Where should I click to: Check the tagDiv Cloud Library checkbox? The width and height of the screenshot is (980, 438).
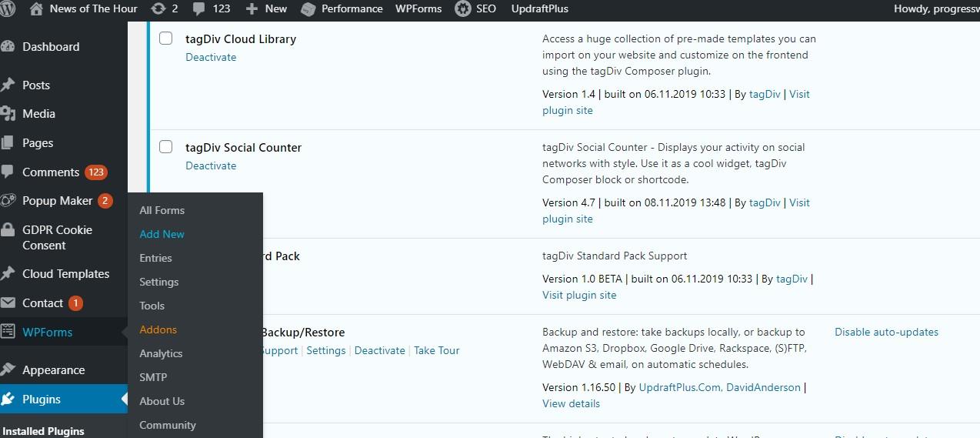click(166, 38)
